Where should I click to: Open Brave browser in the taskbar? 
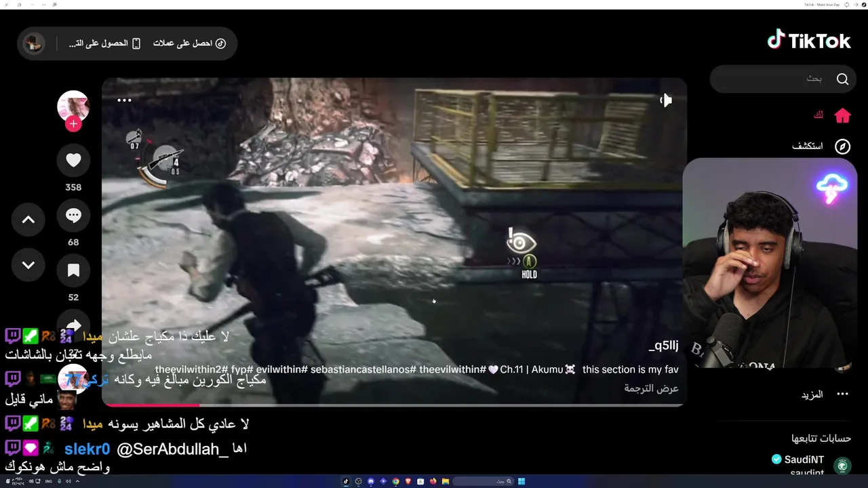pos(408,481)
